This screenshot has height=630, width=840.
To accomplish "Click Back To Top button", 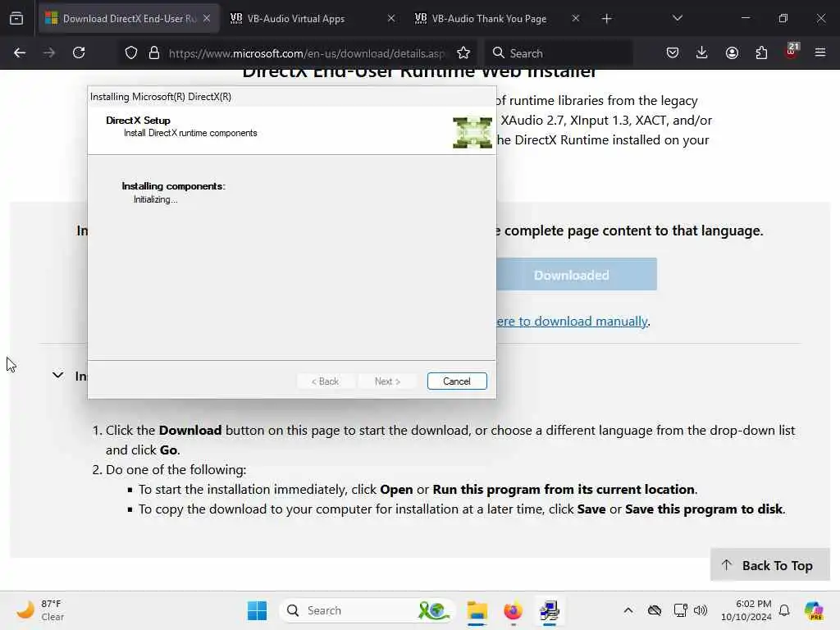I will [x=769, y=565].
